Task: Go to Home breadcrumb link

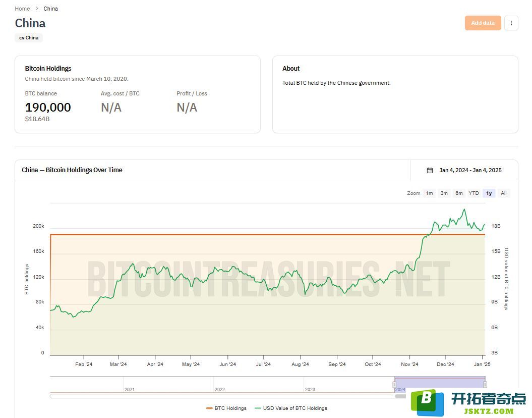Action: 22,9
